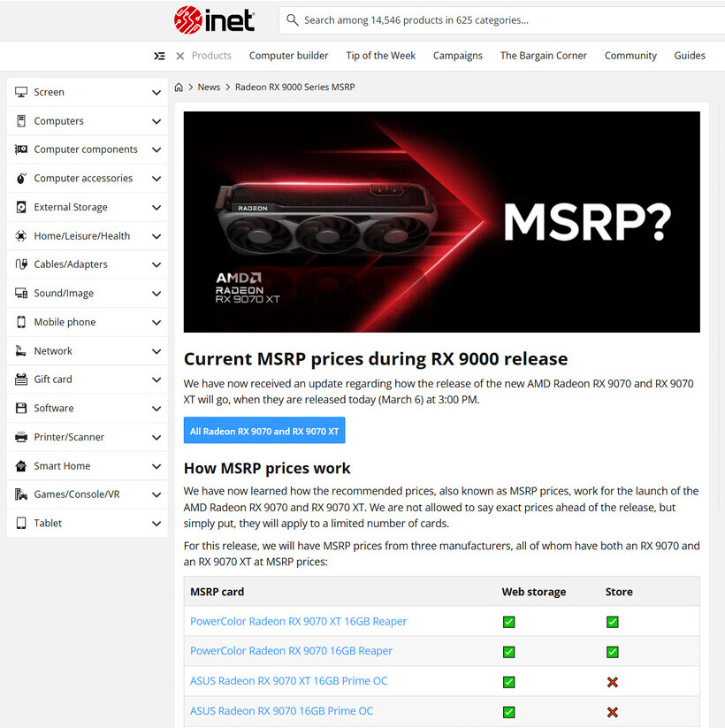The image size is (725, 728).
Task: Click the Computer components icon
Action: [21, 149]
